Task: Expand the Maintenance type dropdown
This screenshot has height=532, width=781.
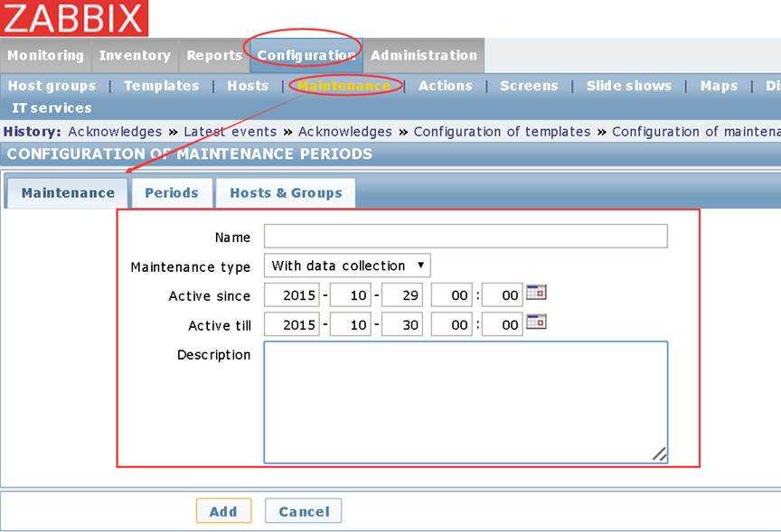Action: [347, 266]
